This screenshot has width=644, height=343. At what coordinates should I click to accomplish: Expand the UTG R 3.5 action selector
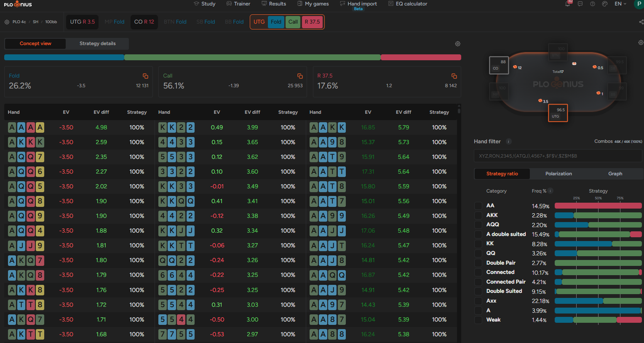click(x=82, y=22)
